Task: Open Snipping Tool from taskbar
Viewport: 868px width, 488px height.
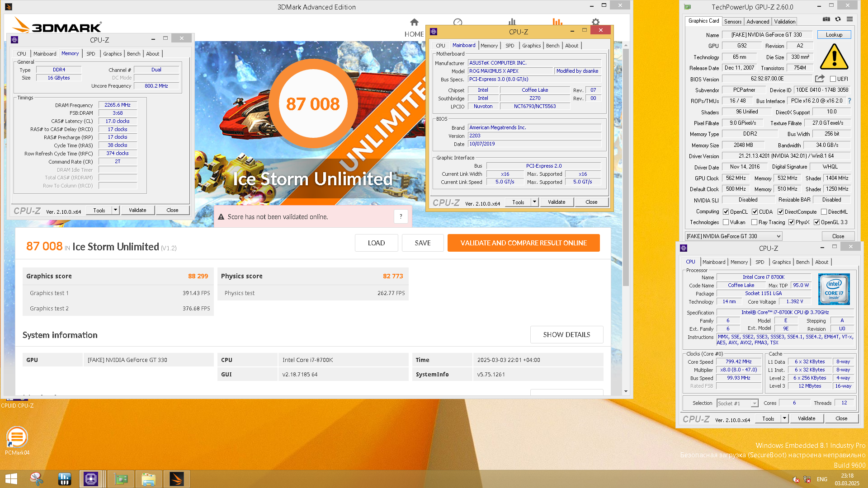Action: [36, 479]
